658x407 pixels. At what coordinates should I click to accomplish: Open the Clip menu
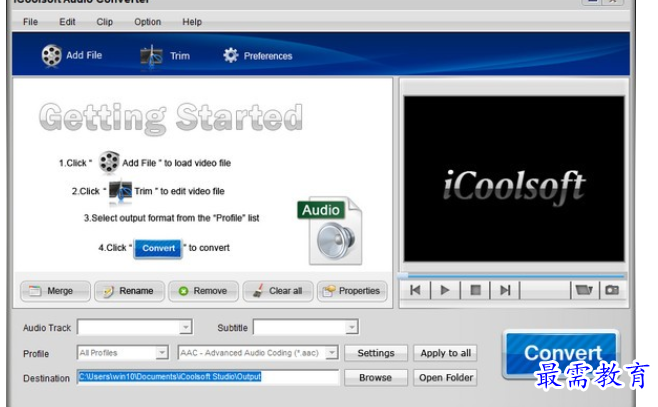[x=104, y=22]
